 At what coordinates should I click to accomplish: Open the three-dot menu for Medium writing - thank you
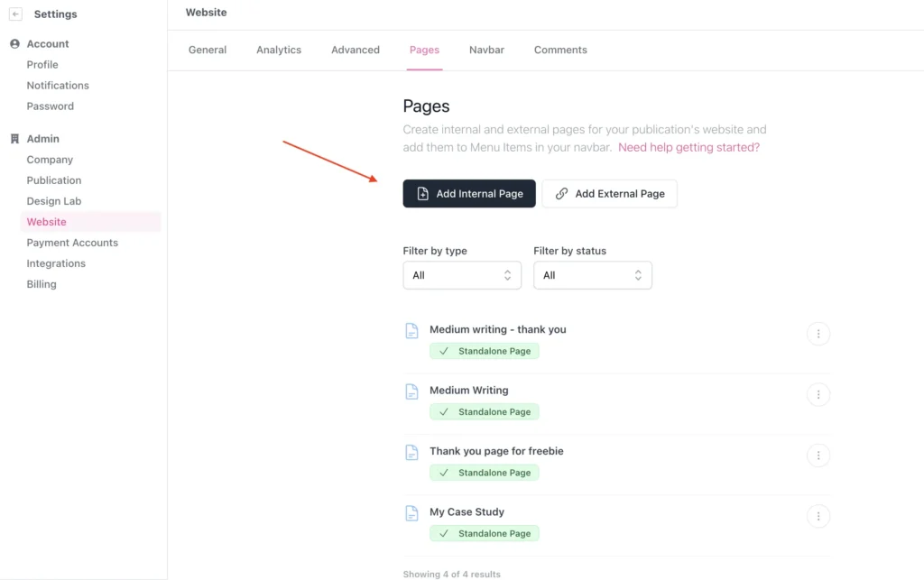(818, 333)
